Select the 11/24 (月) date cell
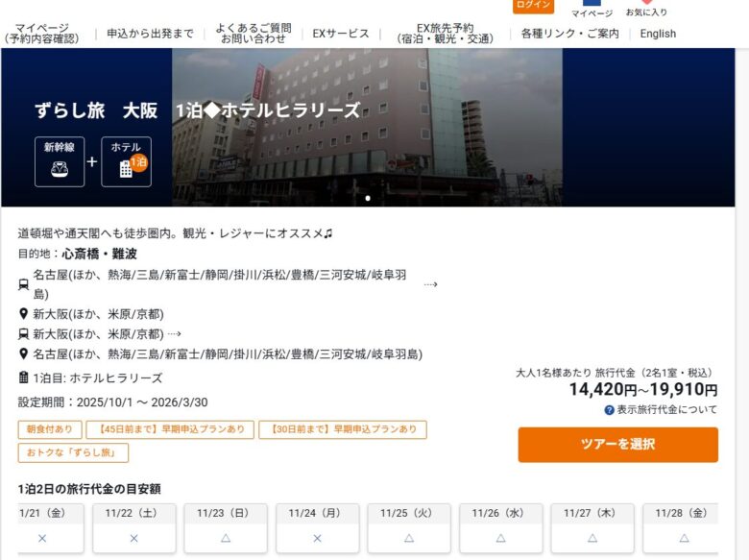The image size is (749, 560). [317, 527]
